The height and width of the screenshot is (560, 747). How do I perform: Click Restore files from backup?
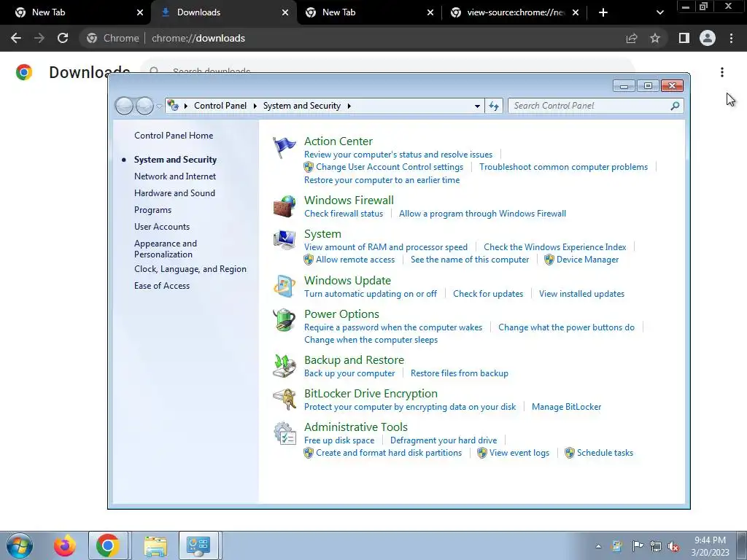[460, 373]
